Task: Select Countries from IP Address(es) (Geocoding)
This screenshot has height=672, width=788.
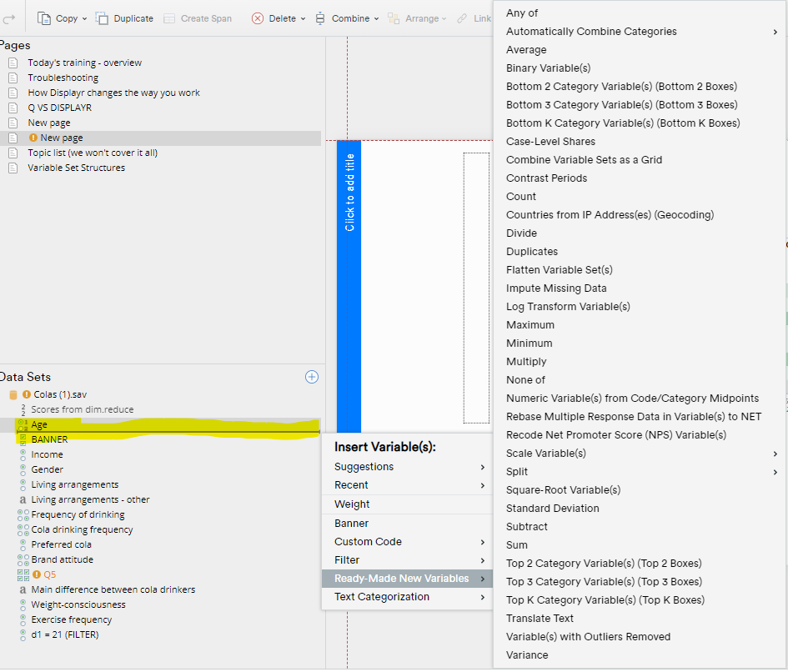Action: pos(610,215)
